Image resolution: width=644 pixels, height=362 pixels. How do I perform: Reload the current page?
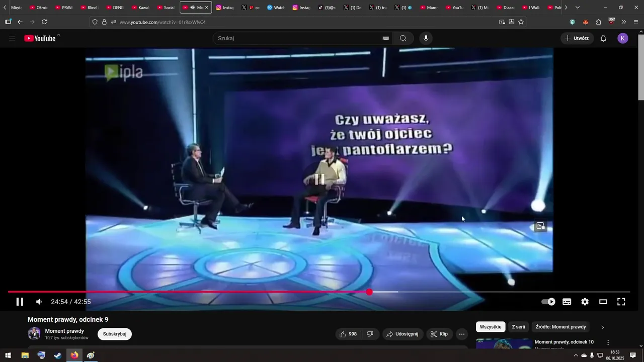point(44,22)
